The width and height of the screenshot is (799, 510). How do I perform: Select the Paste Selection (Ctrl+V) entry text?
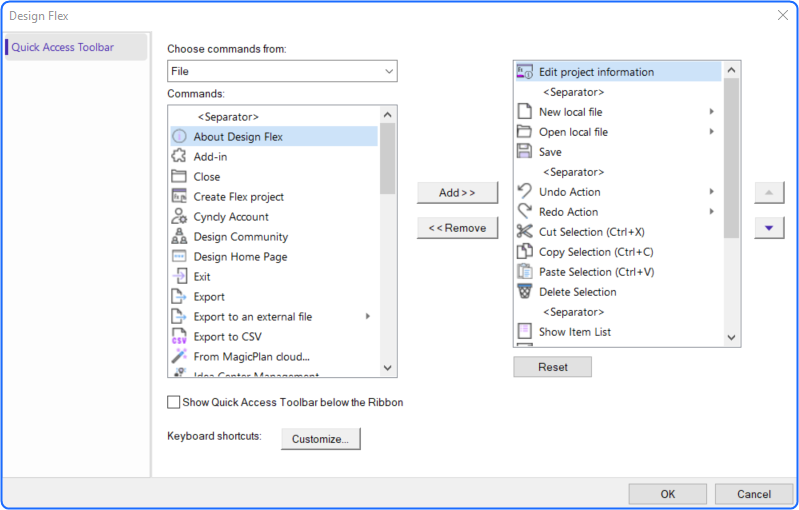click(x=597, y=272)
